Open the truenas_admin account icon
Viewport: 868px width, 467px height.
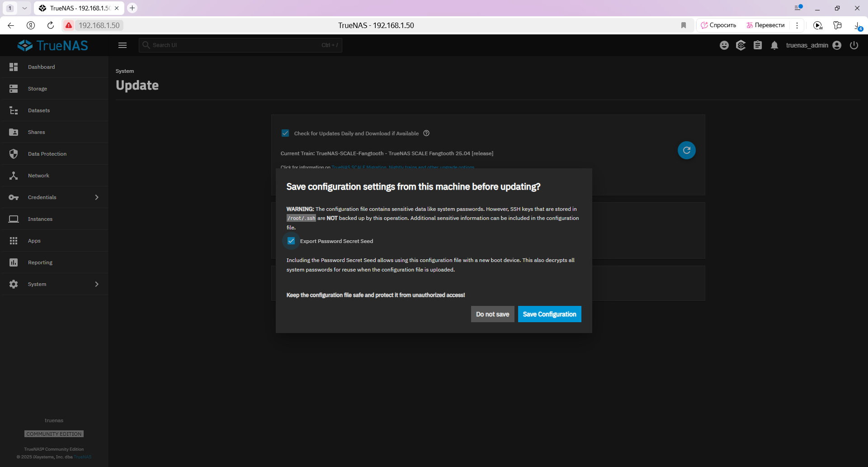click(837, 45)
